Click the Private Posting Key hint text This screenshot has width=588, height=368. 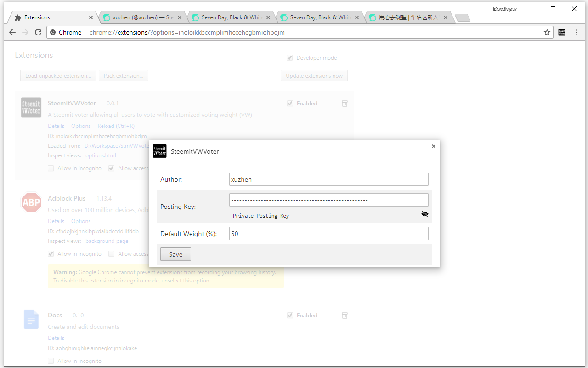[261, 216]
